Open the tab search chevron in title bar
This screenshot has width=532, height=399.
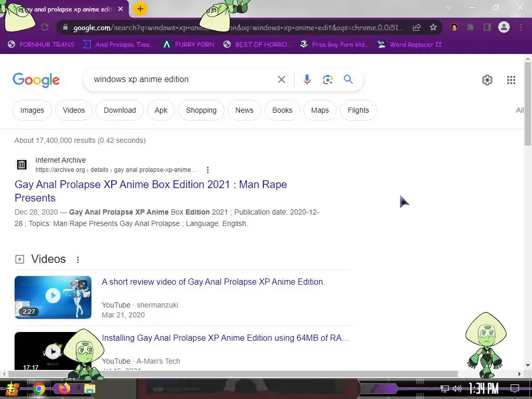(448, 7)
